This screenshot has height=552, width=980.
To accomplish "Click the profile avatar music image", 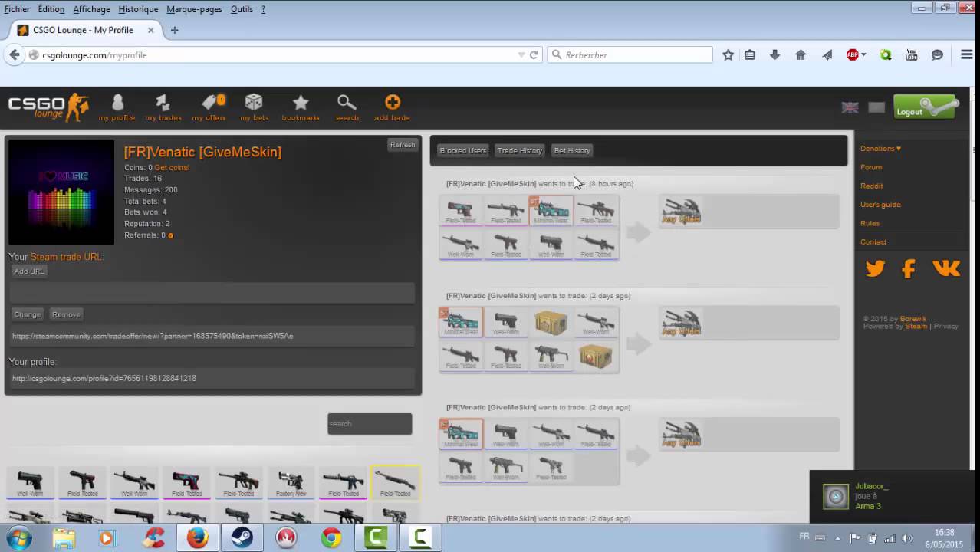I will tap(61, 192).
